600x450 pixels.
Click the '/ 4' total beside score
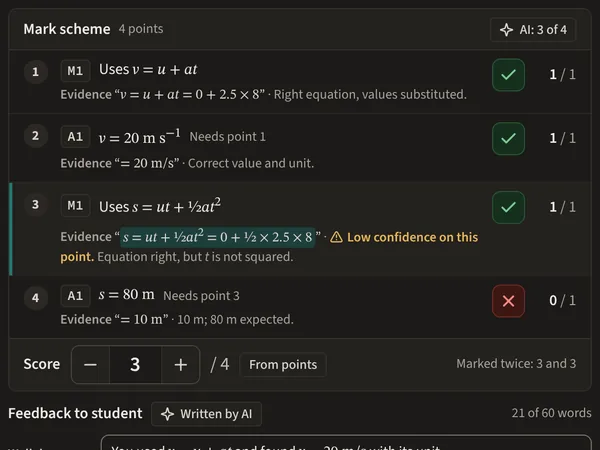[x=220, y=364]
